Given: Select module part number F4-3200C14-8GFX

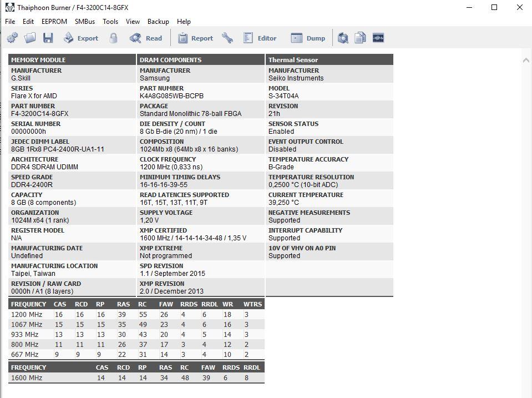Looking at the screenshot, I should 40,113.
